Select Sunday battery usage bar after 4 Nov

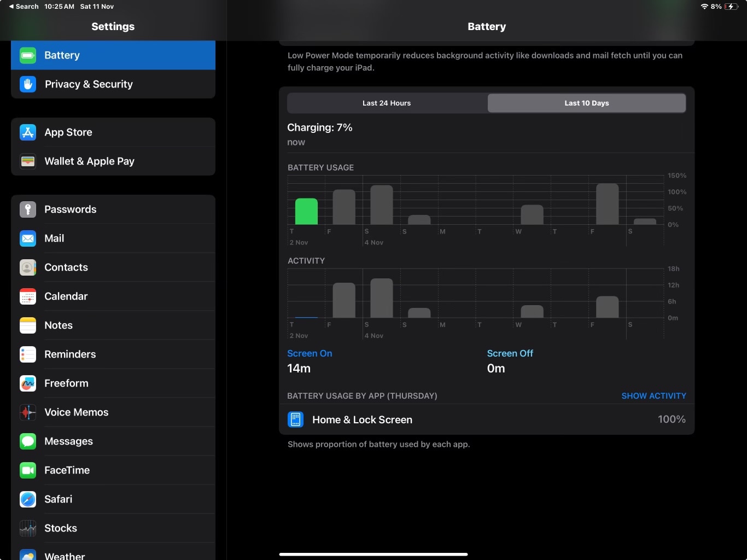point(419,220)
